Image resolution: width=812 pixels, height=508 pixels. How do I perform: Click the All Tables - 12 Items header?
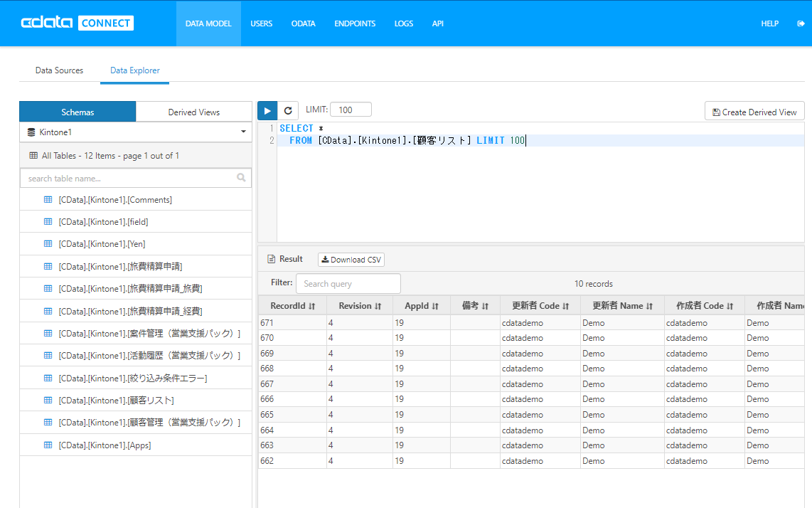[x=136, y=156]
